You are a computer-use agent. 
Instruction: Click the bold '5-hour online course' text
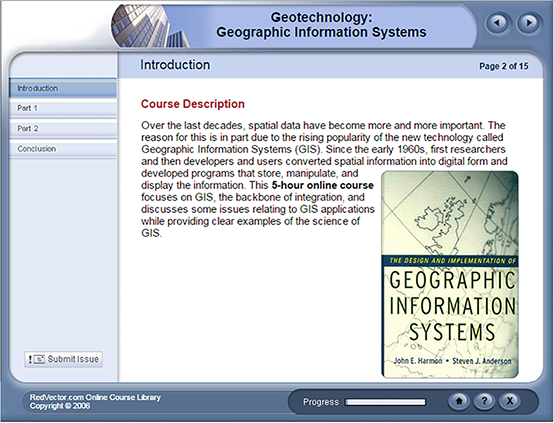point(323,185)
